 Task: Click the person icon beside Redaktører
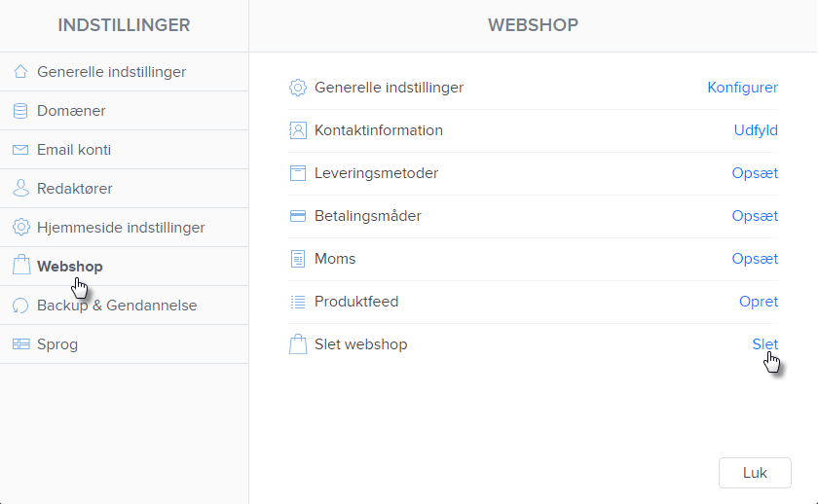[20, 189]
